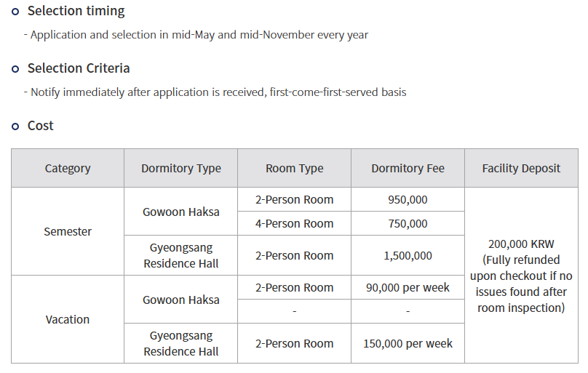The image size is (588, 373).
Task: Click the Vacation category cell
Action: click(x=68, y=320)
